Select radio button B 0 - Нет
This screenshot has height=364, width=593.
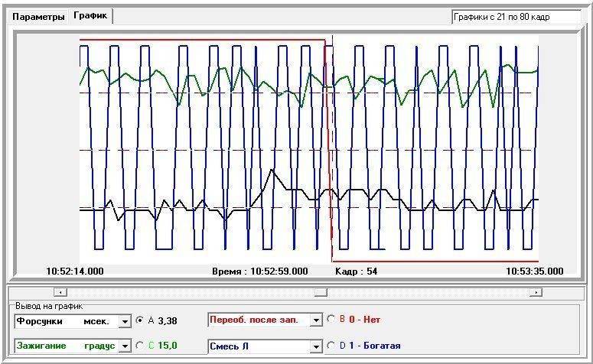tap(331, 320)
